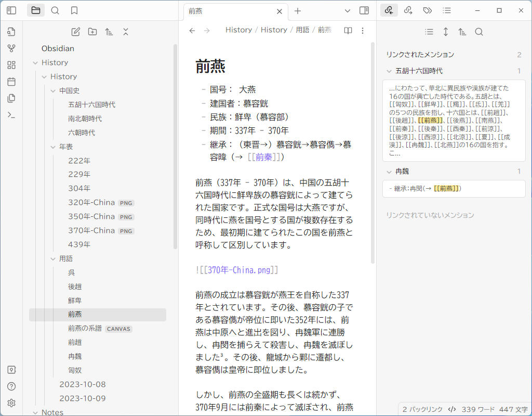Collapse the 用語 folder

point(53,259)
